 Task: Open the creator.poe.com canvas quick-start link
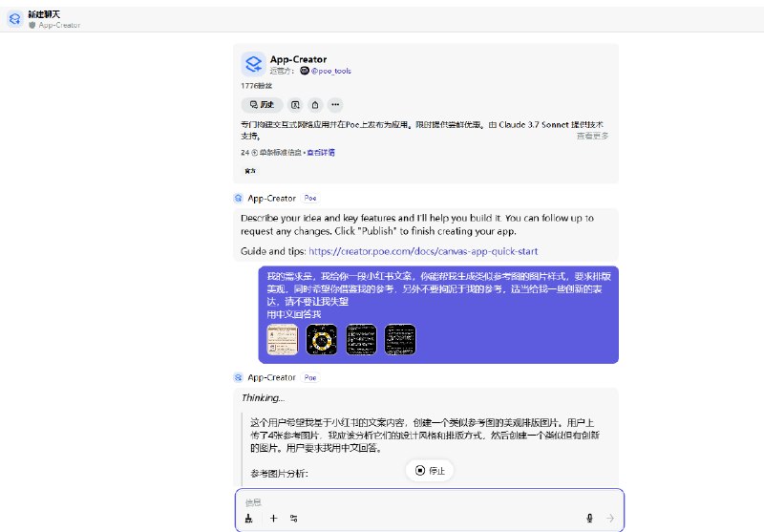pyautogui.click(x=423, y=251)
